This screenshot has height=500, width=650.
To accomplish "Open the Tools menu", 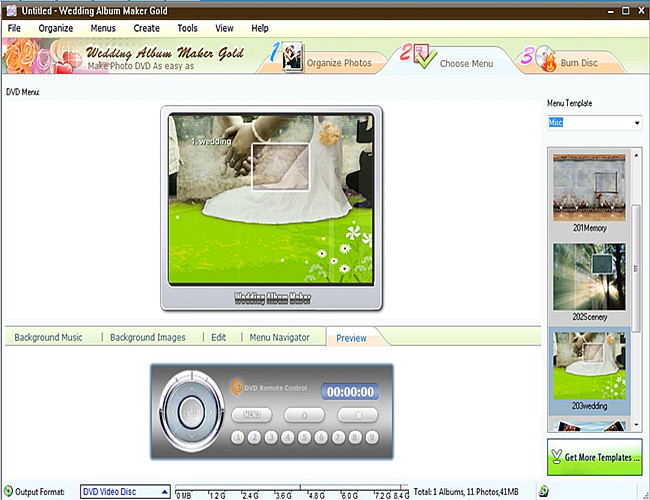I will (187, 28).
